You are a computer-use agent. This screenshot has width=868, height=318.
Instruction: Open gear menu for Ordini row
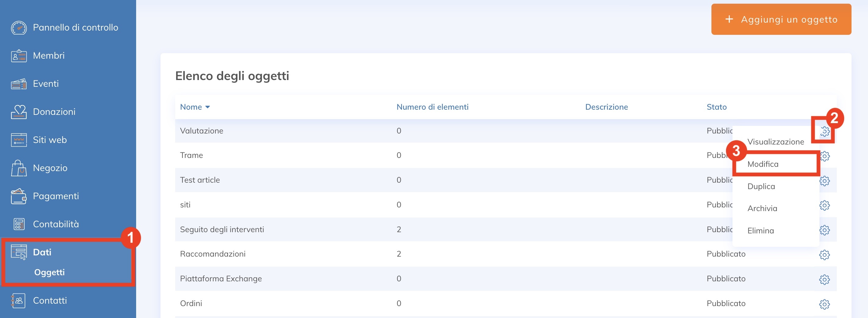824,304
